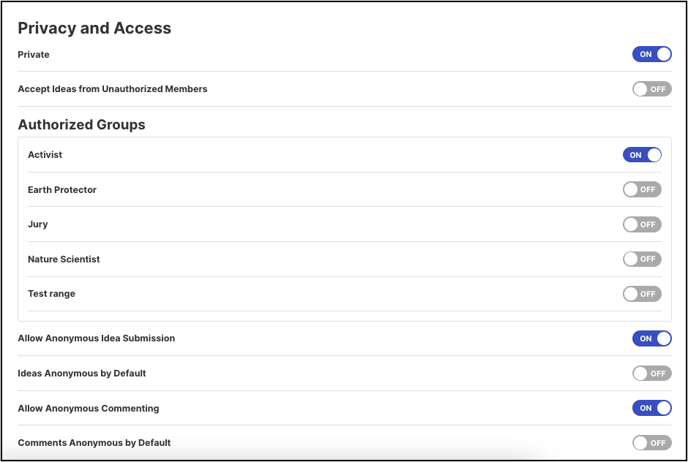Disable the Activist authorized group
The image size is (688, 462).
[642, 155]
